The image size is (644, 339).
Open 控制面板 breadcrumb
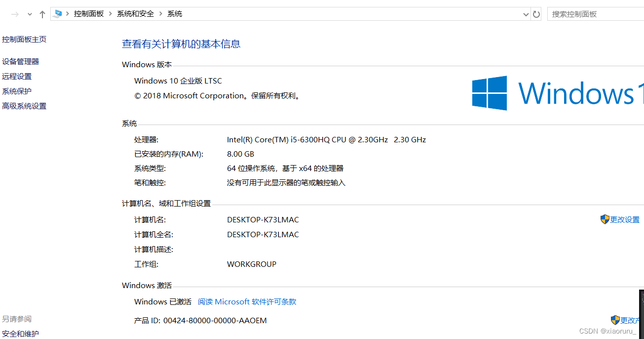pos(89,14)
